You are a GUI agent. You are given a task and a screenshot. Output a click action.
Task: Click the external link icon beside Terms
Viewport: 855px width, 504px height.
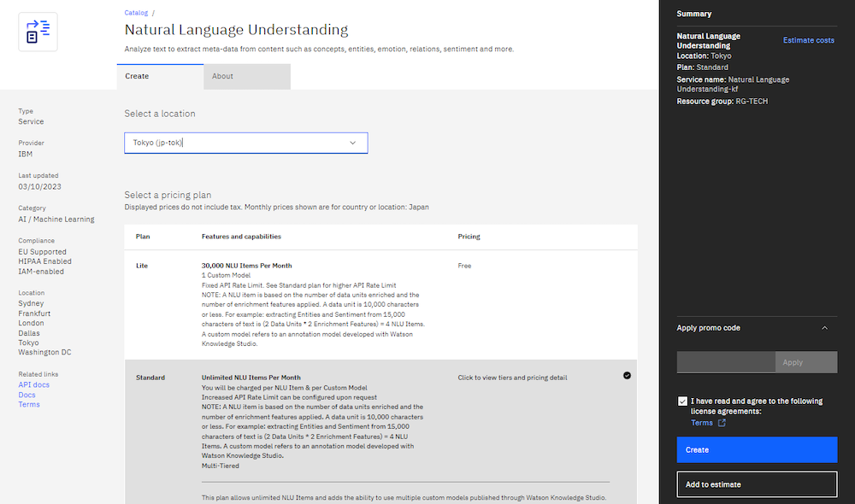(x=722, y=423)
